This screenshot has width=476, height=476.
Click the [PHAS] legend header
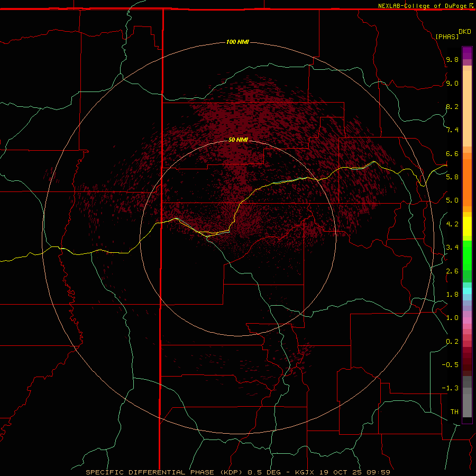(x=447, y=36)
